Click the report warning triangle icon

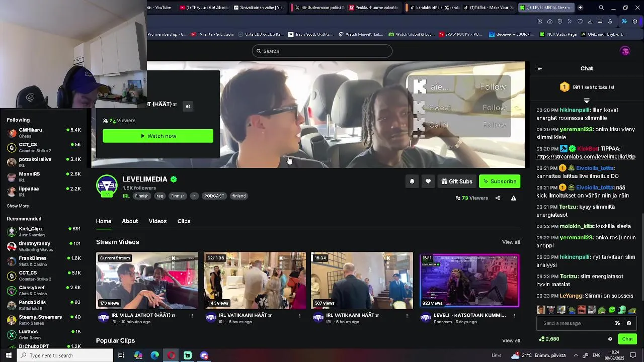tap(514, 198)
